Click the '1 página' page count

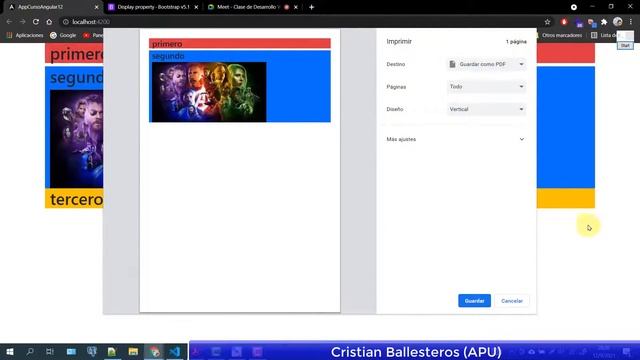pos(516,42)
